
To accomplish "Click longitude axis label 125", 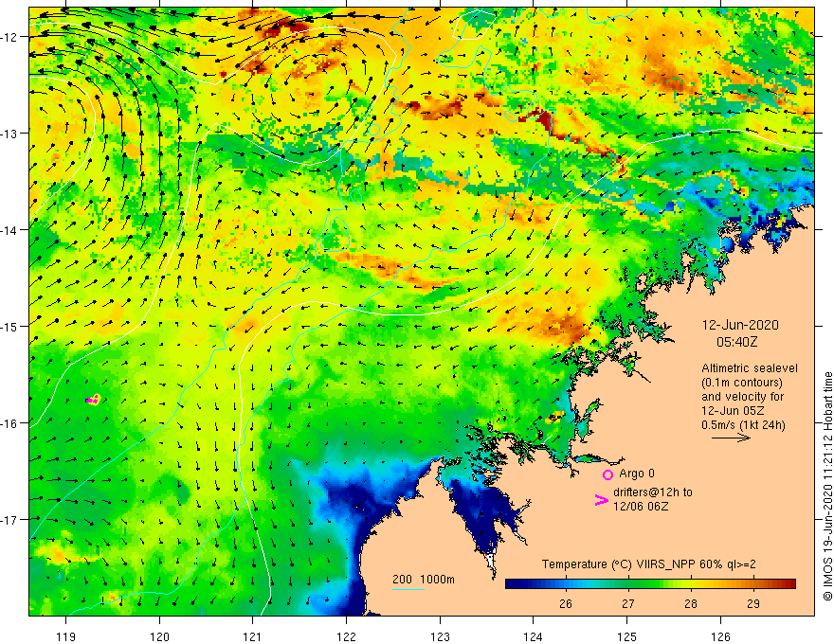I will point(627,636).
